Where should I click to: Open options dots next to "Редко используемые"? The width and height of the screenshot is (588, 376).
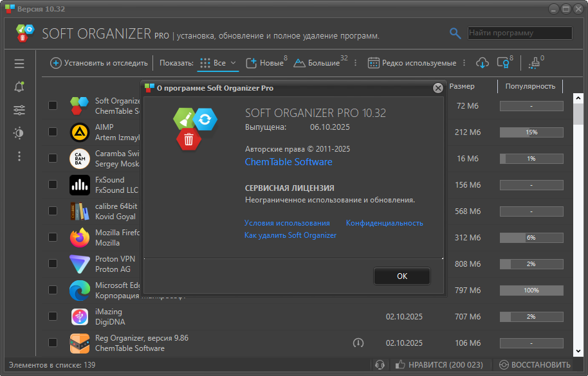(x=463, y=63)
